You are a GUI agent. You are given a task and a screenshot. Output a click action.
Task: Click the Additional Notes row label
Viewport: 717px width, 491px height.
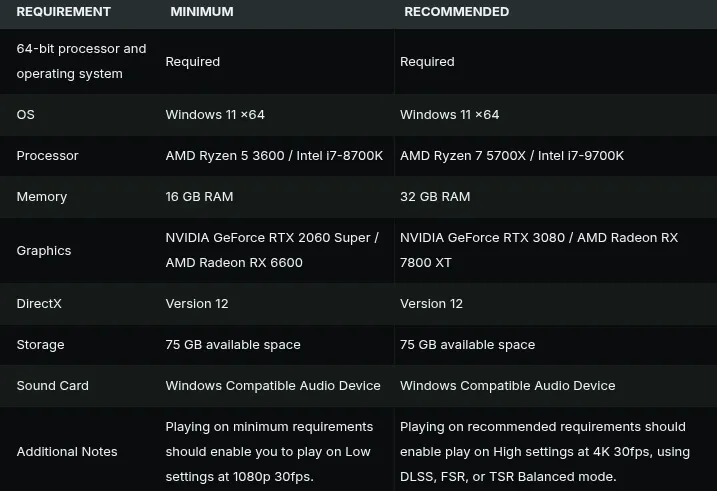pyautogui.click(x=67, y=452)
